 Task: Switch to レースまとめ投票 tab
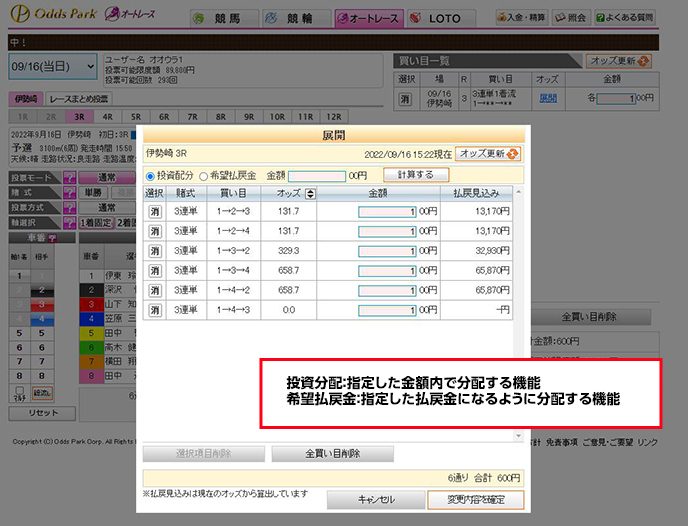(79, 99)
